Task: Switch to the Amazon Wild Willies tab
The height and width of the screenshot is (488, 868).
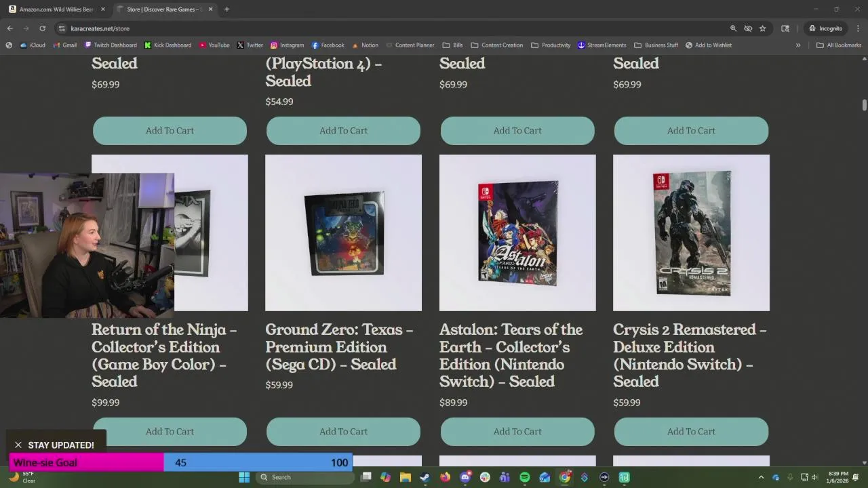Action: [57, 9]
